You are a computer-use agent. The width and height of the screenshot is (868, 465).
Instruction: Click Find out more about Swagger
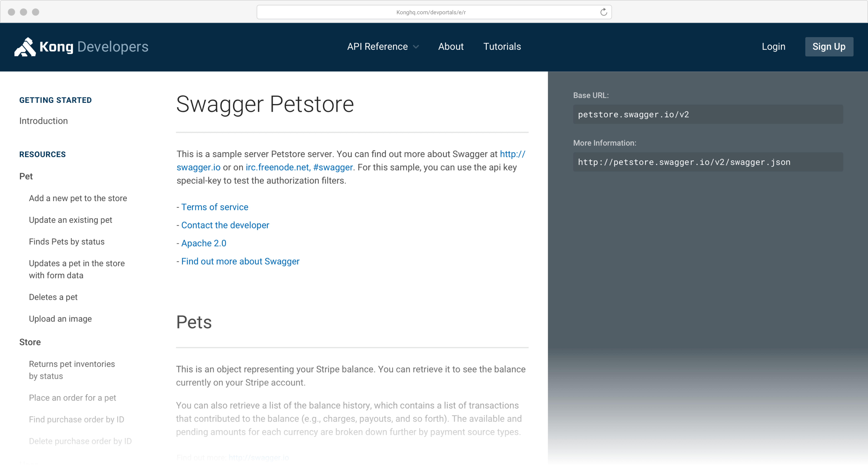click(x=240, y=261)
